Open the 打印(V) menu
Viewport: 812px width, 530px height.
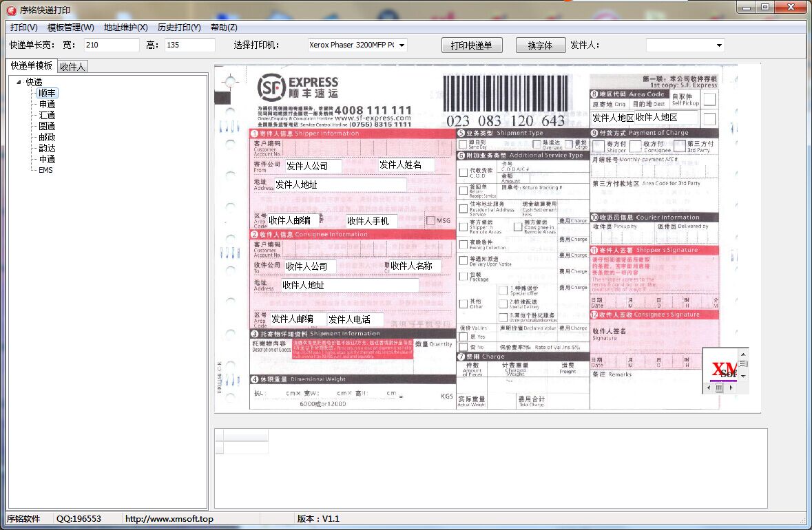pos(24,28)
